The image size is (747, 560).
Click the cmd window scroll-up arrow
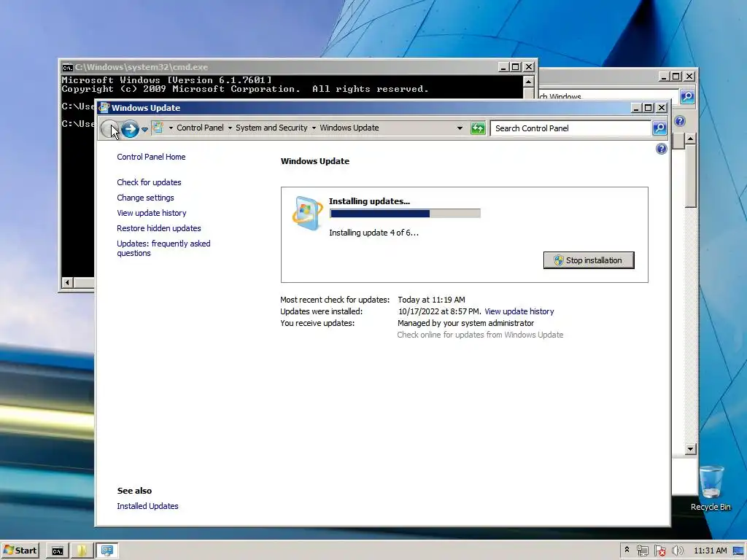[528, 82]
